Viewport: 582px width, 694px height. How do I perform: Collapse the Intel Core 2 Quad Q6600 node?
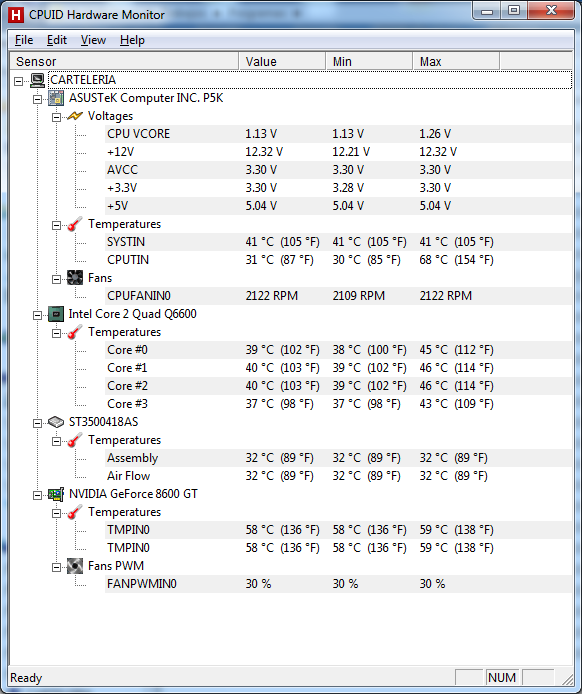pyautogui.click(x=38, y=316)
